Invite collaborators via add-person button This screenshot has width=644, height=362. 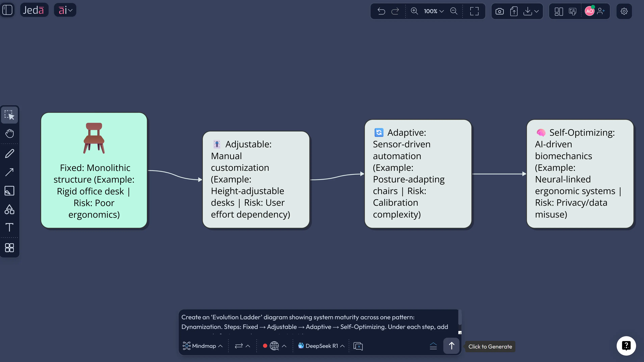click(x=601, y=11)
